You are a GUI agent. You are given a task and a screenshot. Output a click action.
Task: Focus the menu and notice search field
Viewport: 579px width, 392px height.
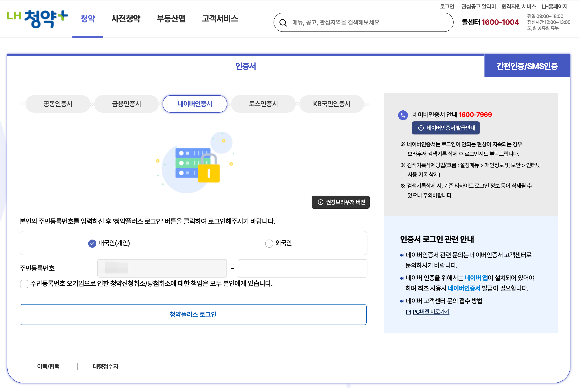(x=363, y=22)
